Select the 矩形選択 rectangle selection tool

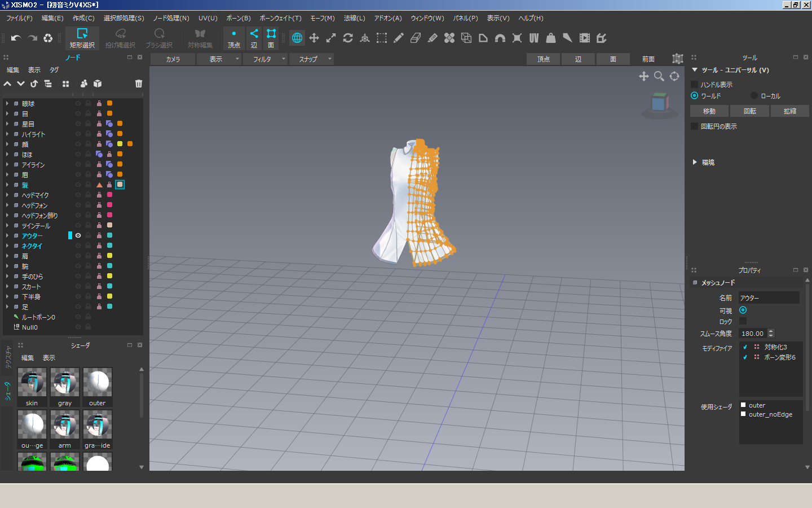[82, 38]
